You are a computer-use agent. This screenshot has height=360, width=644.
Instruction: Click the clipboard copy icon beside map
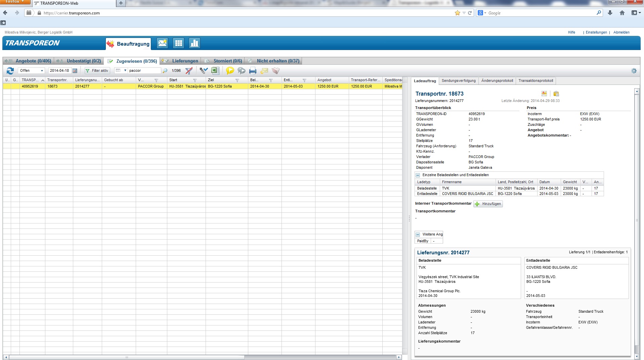click(x=556, y=94)
